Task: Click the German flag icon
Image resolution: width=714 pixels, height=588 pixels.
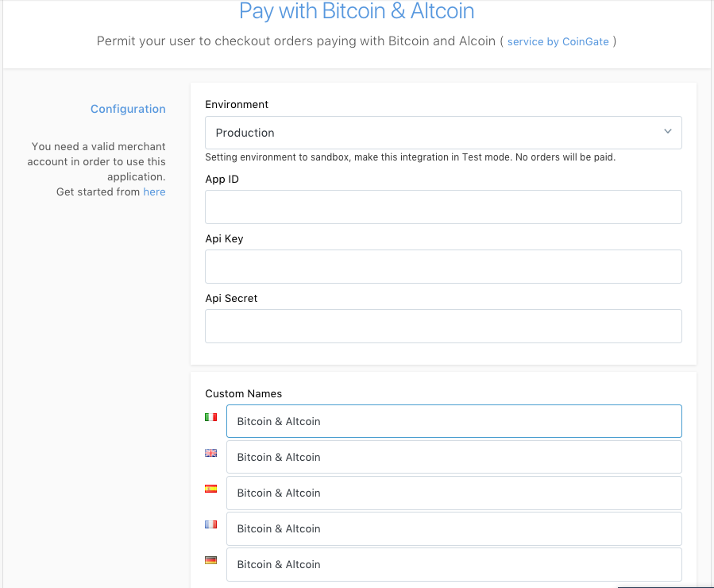Action: click(x=210, y=560)
